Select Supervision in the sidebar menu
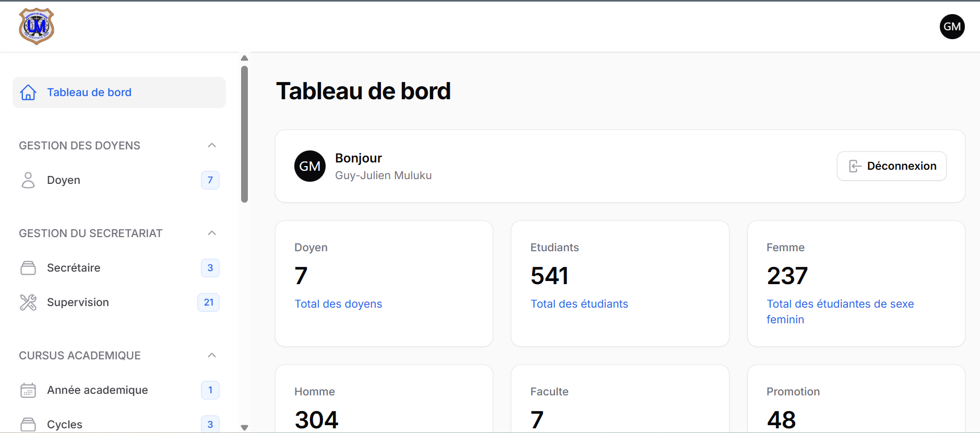 click(x=78, y=302)
